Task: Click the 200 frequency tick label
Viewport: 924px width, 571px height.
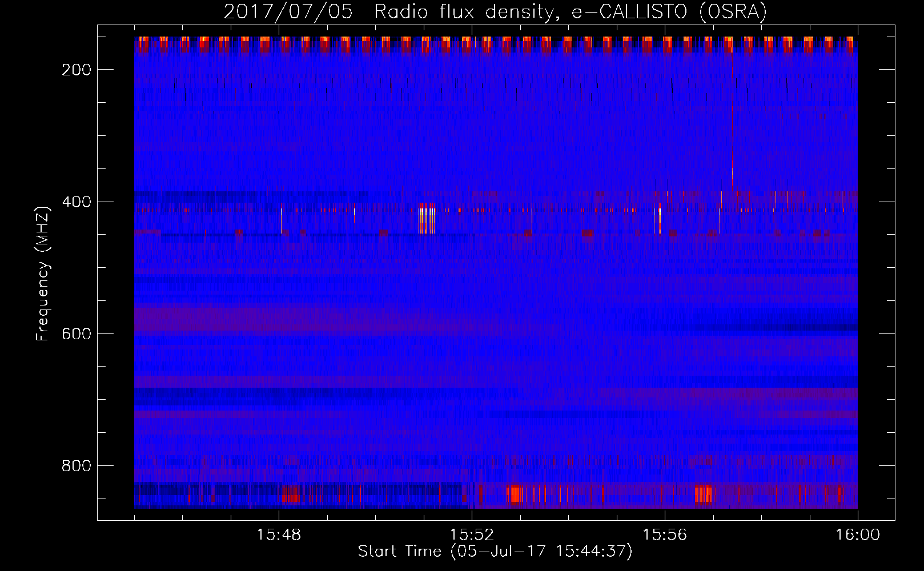Action: point(77,70)
